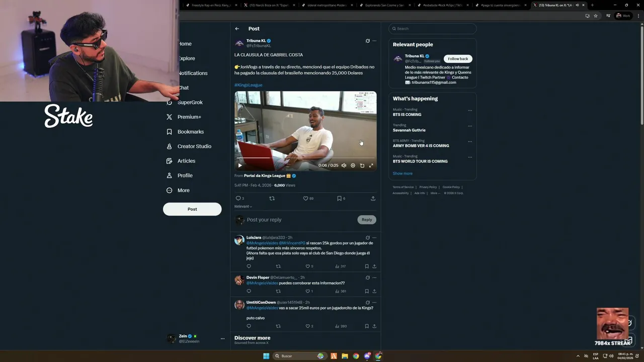Click the taskbar Buscar search box
The width and height of the screenshot is (644, 362).
(299, 356)
